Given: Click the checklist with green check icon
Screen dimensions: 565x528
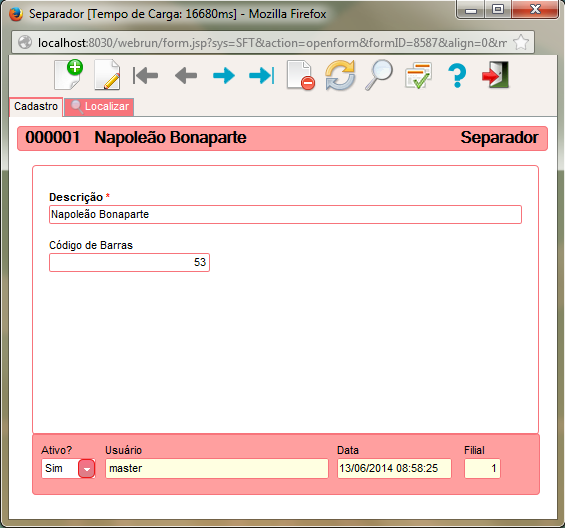Looking at the screenshot, I should point(418,75).
